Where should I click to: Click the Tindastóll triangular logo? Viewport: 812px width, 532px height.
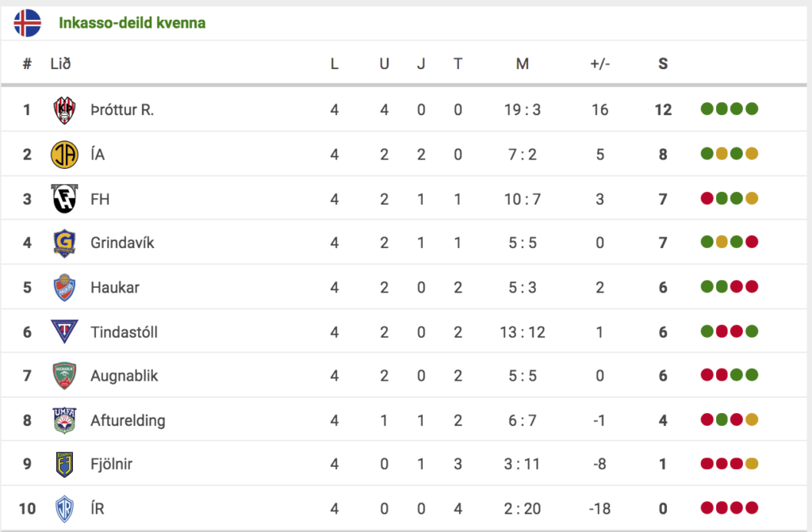[65, 331]
